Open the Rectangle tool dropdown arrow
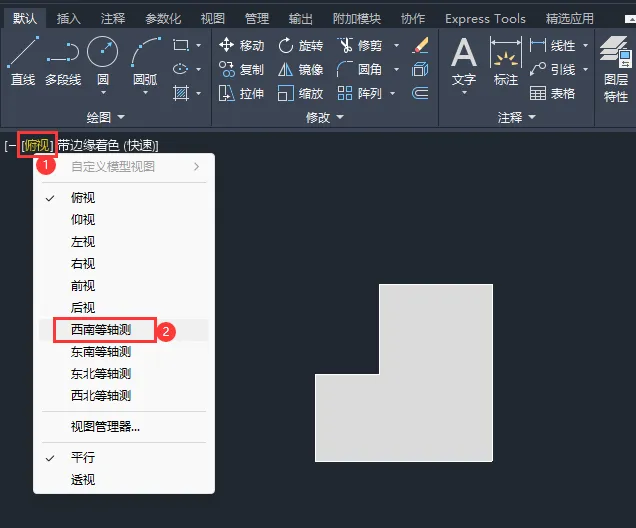Viewport: 636px width, 528px height. (198, 45)
